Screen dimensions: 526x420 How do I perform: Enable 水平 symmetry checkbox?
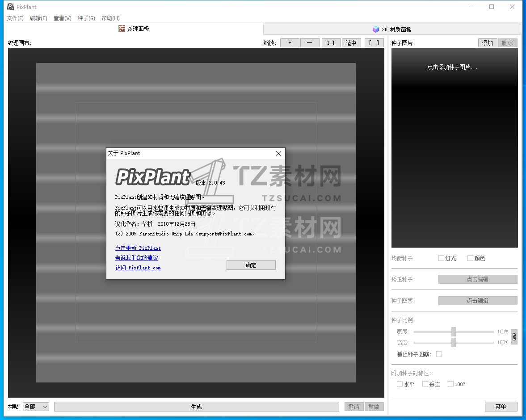(x=400, y=384)
